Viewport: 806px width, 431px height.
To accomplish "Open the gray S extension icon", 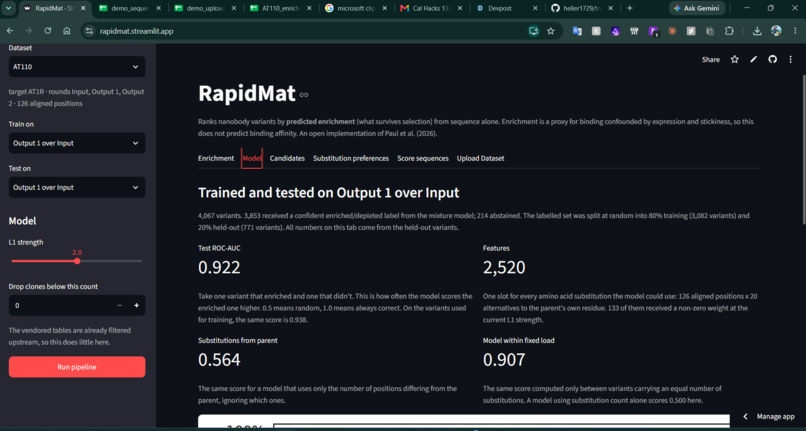I will (691, 31).
